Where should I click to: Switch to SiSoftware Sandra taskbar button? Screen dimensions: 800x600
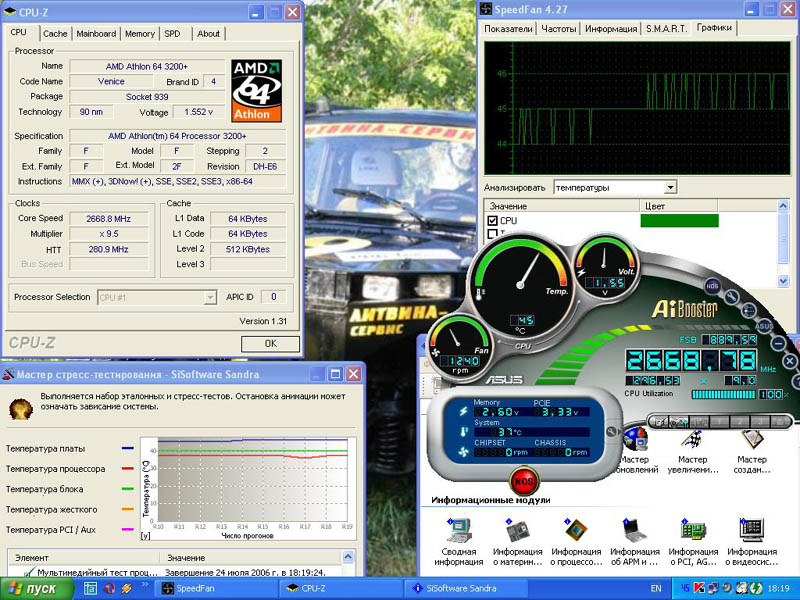[465, 588]
